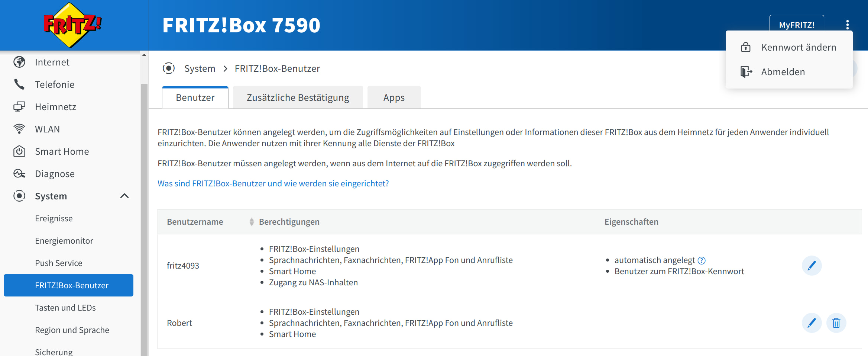Open the Apps tab
868x356 pixels.
tap(394, 97)
